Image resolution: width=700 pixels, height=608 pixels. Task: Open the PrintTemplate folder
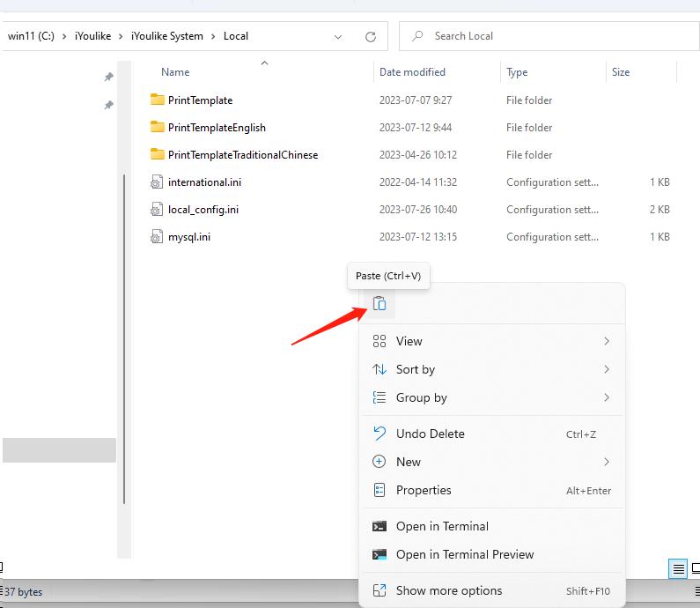(x=200, y=100)
